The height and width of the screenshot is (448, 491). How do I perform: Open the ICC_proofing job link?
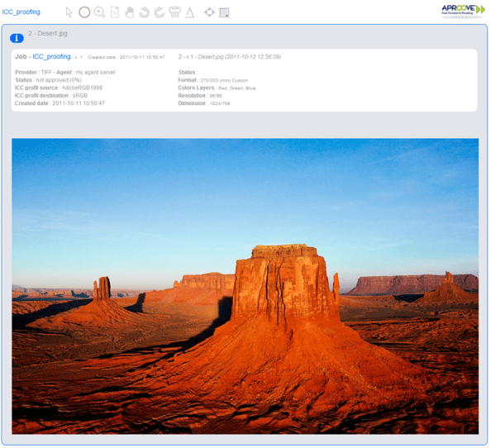pos(52,57)
